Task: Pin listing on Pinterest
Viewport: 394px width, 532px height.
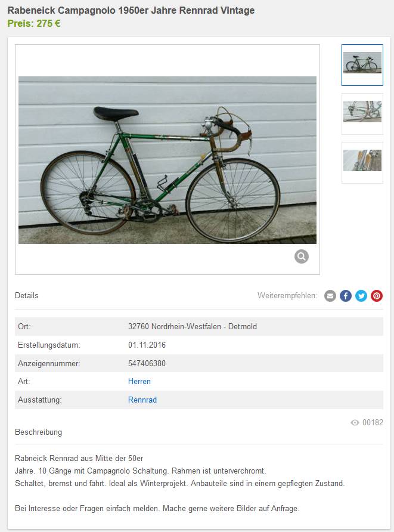Action: [377, 296]
